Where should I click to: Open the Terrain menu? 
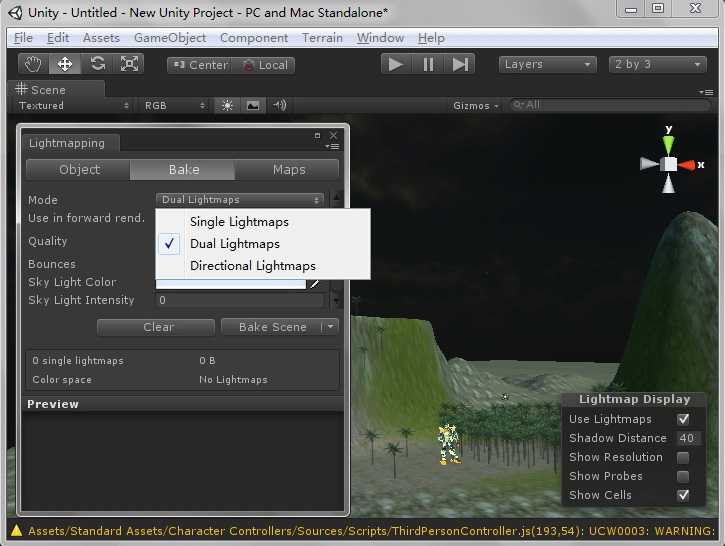point(322,38)
